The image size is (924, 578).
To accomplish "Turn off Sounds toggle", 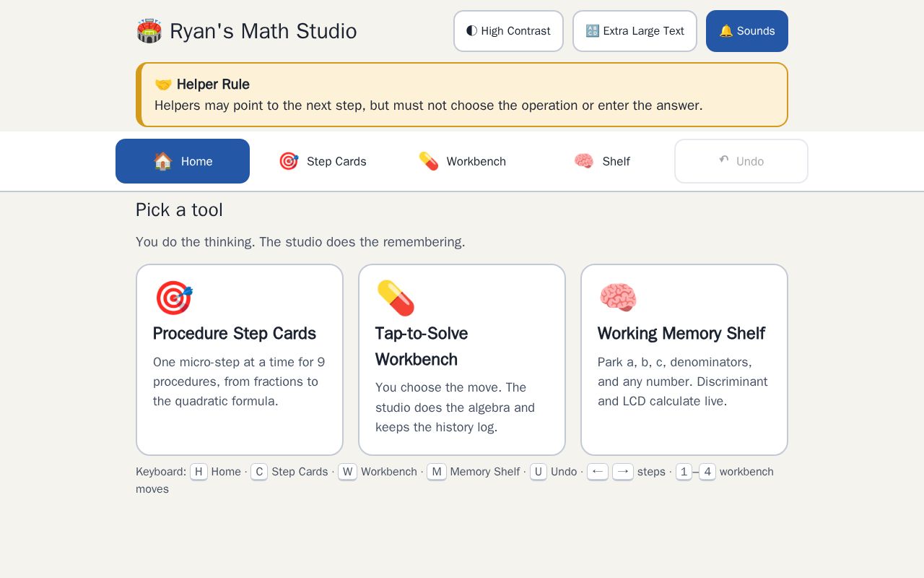I will [x=747, y=31].
